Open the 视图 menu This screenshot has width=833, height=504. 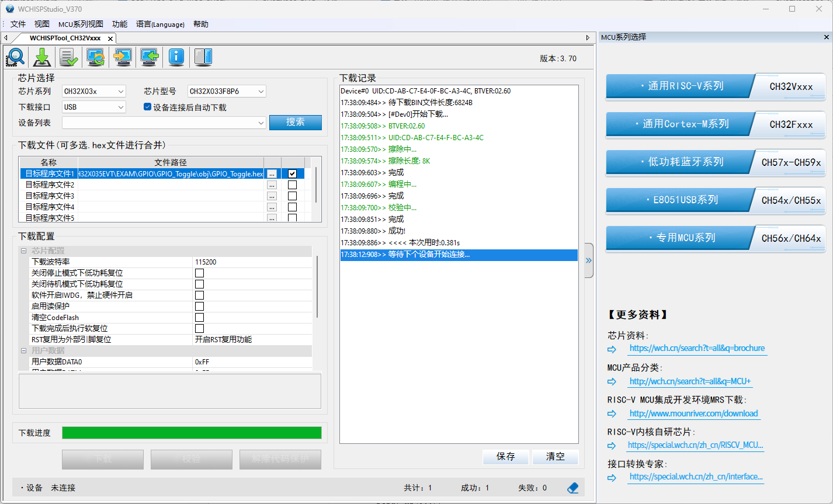click(42, 24)
